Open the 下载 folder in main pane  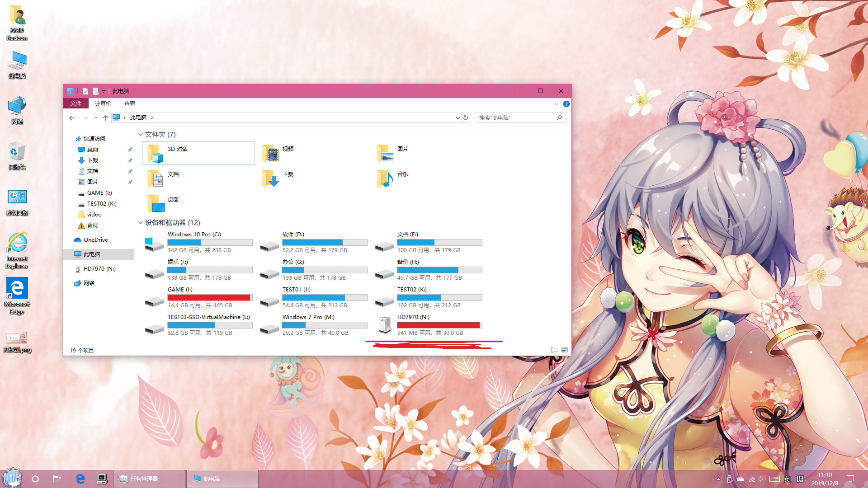click(x=313, y=178)
